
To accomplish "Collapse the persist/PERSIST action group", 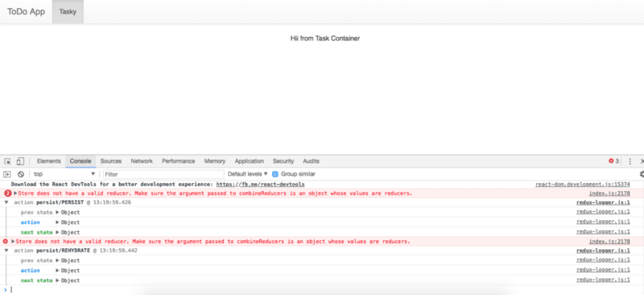I will pos(6,203).
